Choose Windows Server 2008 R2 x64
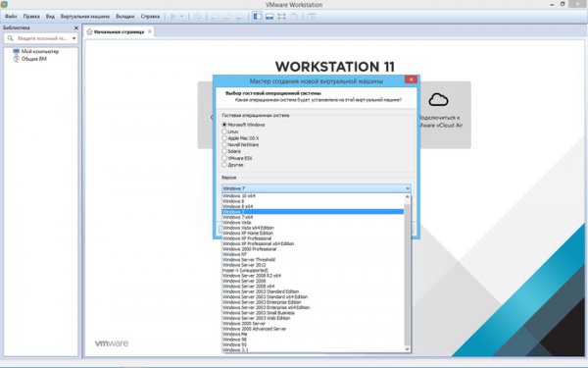Screen dimensions: 588x368 pos(314,276)
